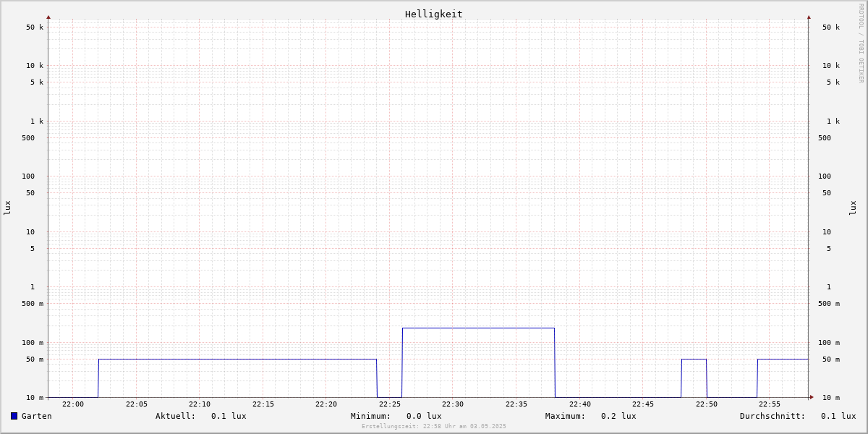Click "10 m" on the right y-axis
This screenshot has height=434, width=868.
coord(831,398)
